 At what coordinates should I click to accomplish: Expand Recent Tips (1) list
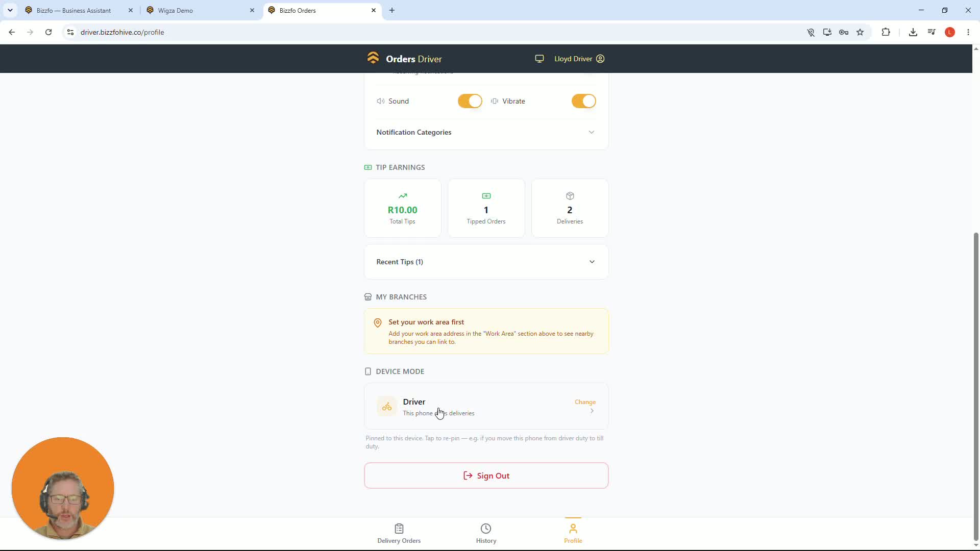pos(486,262)
